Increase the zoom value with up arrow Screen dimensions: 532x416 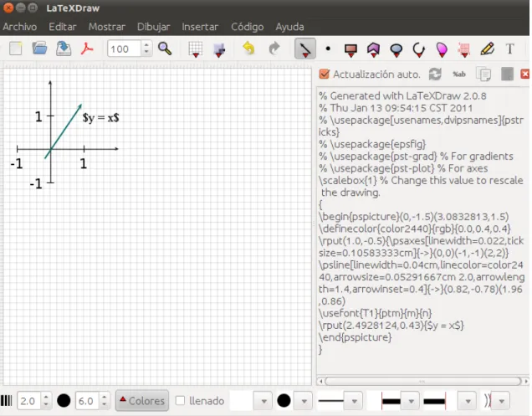(146, 45)
